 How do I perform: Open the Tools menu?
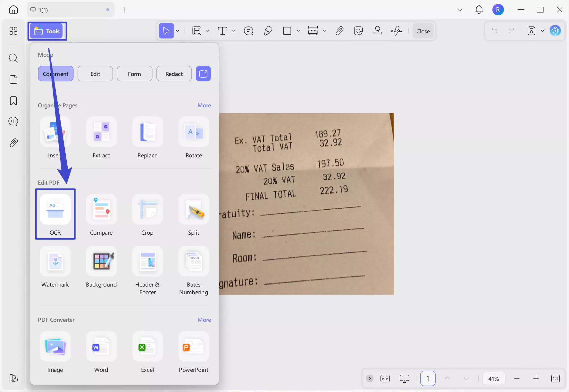47,31
